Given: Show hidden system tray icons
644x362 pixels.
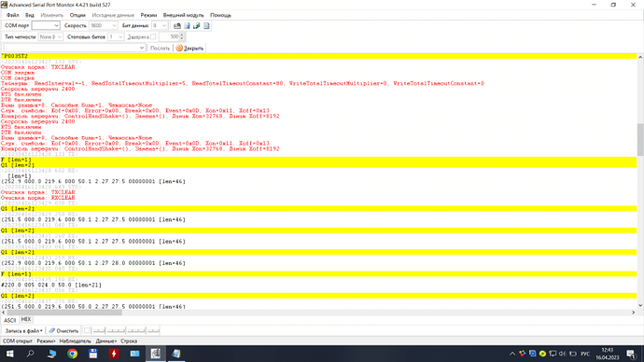Looking at the screenshot, I should click(512, 354).
